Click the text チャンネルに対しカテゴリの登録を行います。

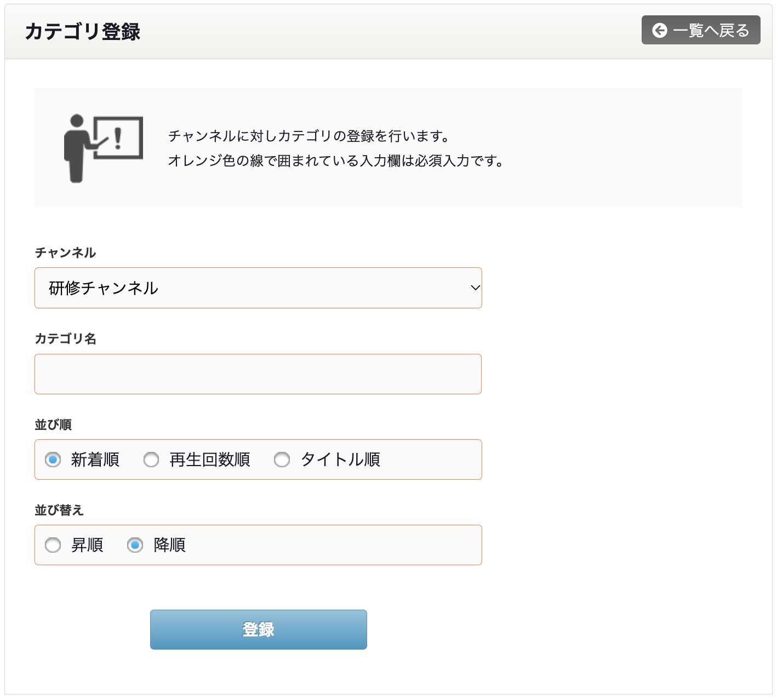click(309, 136)
